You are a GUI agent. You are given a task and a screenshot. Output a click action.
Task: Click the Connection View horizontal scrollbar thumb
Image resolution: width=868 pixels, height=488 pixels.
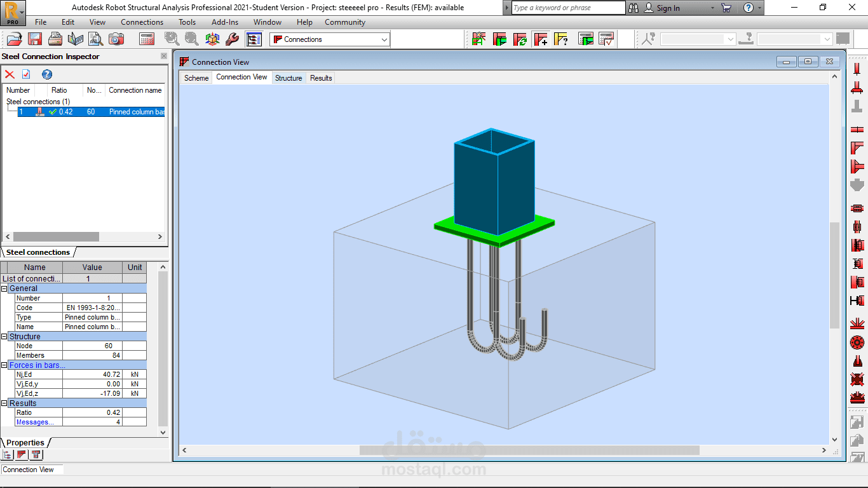coord(529,450)
